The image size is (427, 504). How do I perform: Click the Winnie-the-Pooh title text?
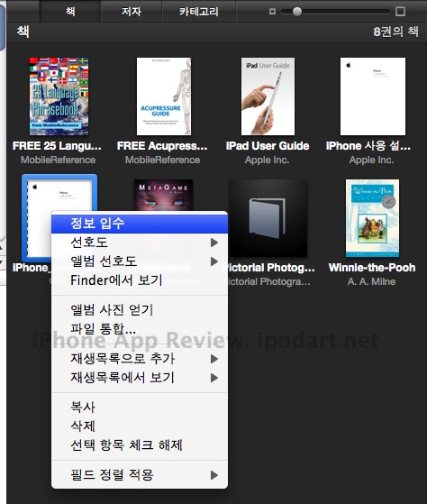point(372,268)
